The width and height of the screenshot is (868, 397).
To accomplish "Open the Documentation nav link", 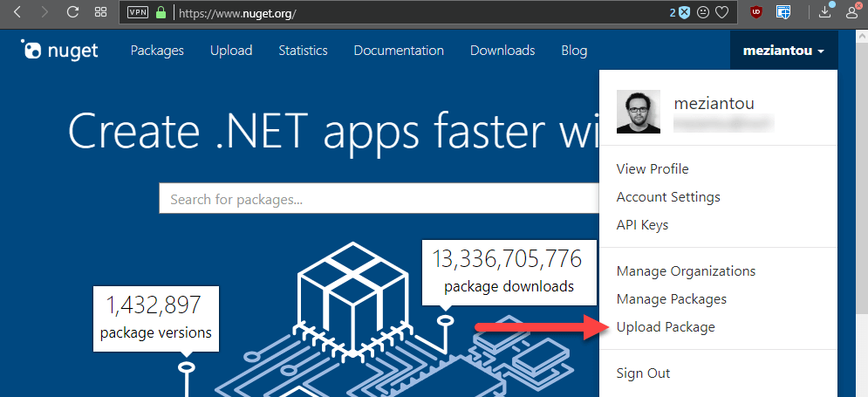I will (x=399, y=51).
